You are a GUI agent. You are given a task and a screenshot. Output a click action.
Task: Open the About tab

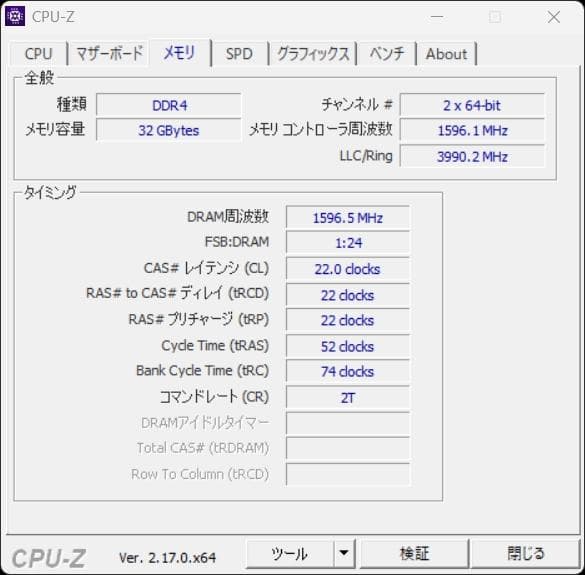tap(447, 54)
